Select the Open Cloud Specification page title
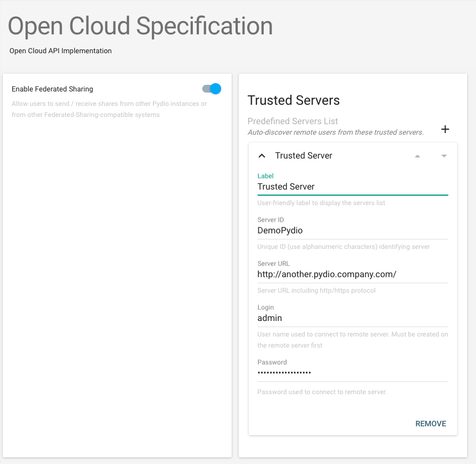The width and height of the screenshot is (476, 464). pyautogui.click(x=140, y=27)
